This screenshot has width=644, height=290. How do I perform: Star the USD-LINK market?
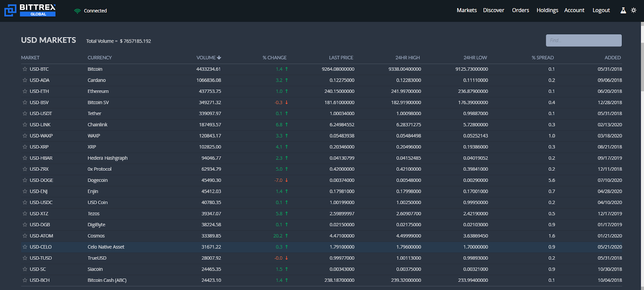[x=25, y=125]
